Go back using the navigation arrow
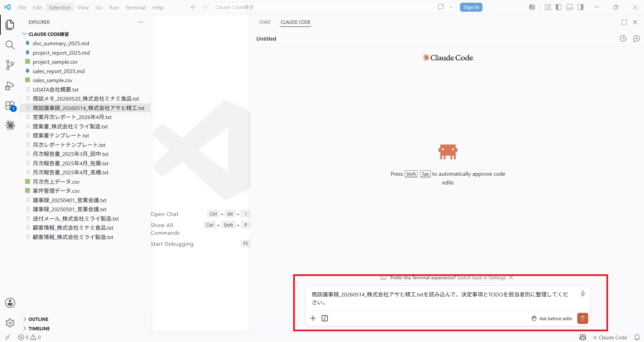This screenshot has height=342, width=644. (x=193, y=7)
